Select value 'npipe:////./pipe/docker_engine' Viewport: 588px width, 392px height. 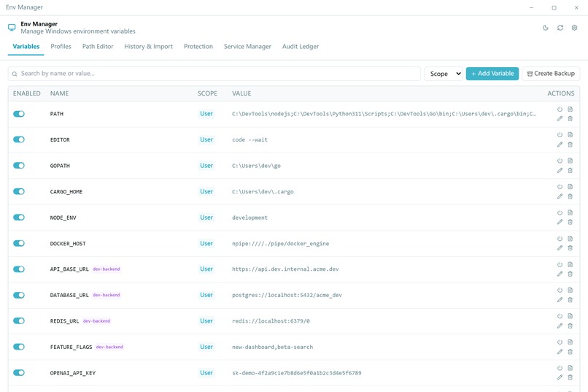tap(280, 244)
